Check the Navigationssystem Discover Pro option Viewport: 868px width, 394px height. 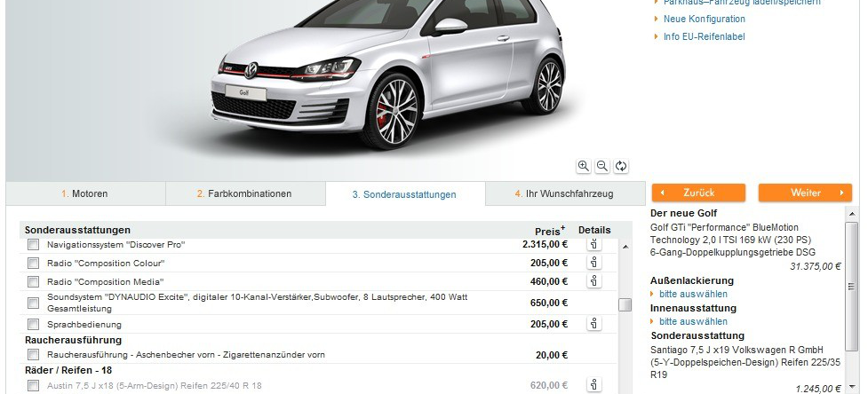coord(34,244)
